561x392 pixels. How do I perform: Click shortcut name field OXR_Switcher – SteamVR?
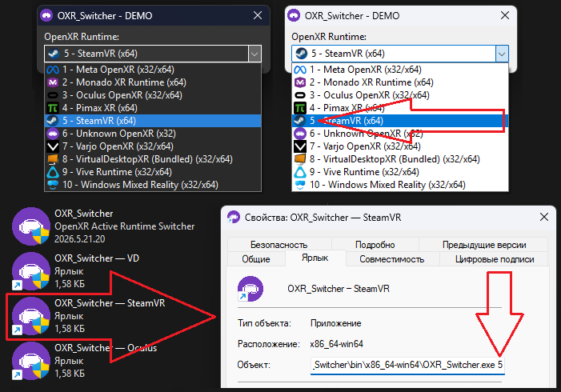pyautogui.click(x=338, y=289)
